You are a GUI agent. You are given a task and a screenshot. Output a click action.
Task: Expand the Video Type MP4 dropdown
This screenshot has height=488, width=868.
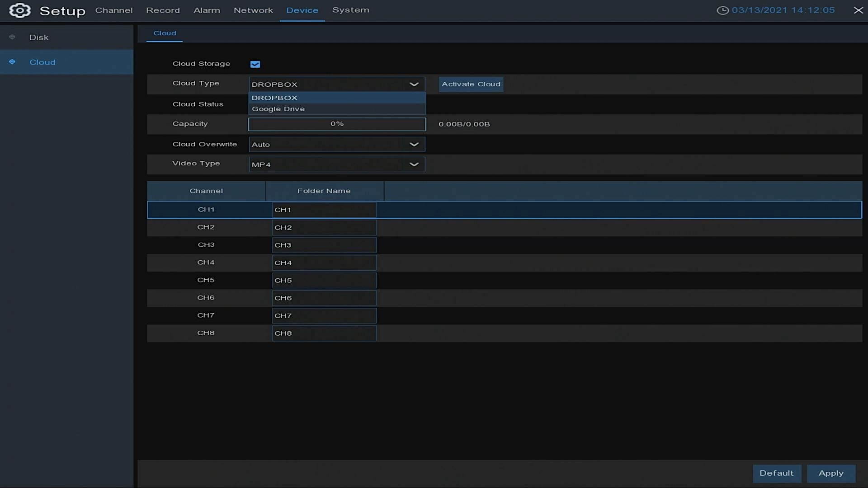(x=337, y=164)
